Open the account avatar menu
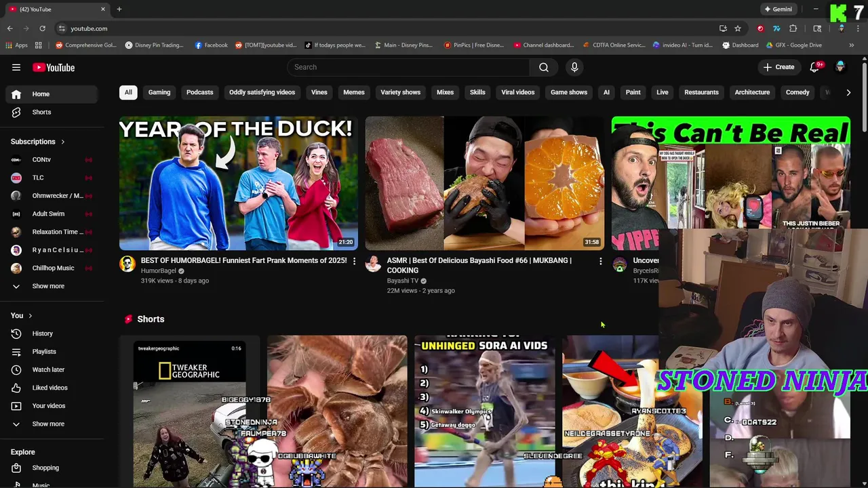 coord(840,67)
